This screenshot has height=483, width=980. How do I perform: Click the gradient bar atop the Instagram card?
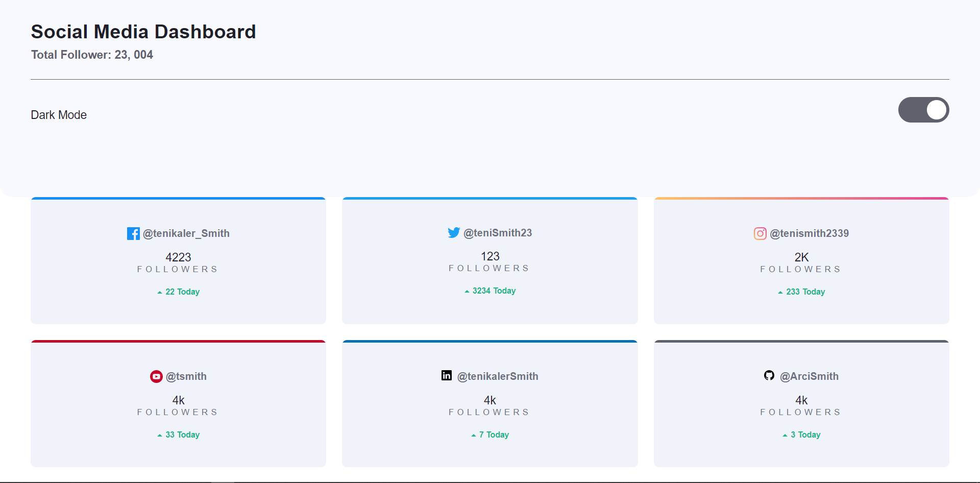point(801,198)
